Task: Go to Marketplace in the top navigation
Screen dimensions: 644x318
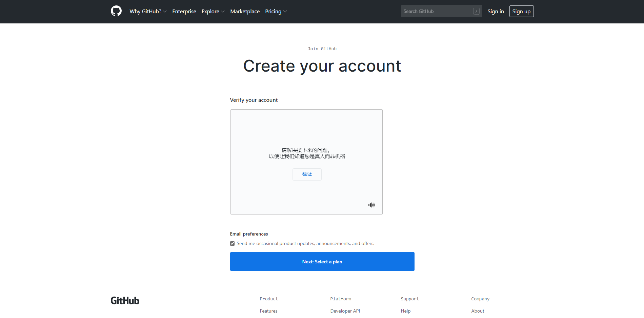Action: (x=245, y=11)
